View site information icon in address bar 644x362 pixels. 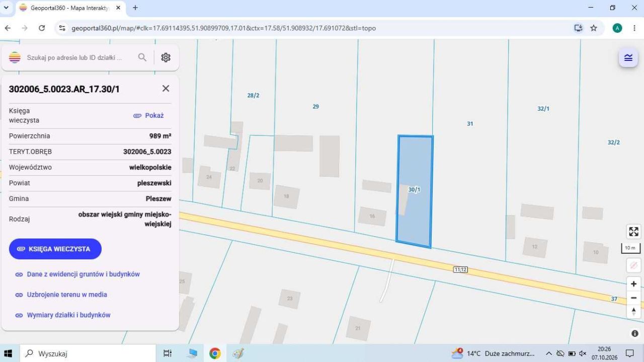click(62, 28)
